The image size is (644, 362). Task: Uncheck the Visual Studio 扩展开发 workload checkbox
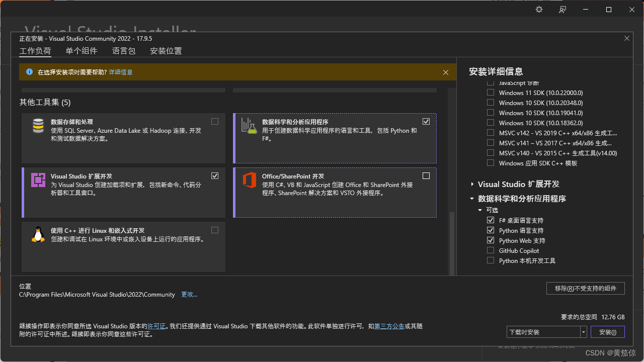coord(215,175)
